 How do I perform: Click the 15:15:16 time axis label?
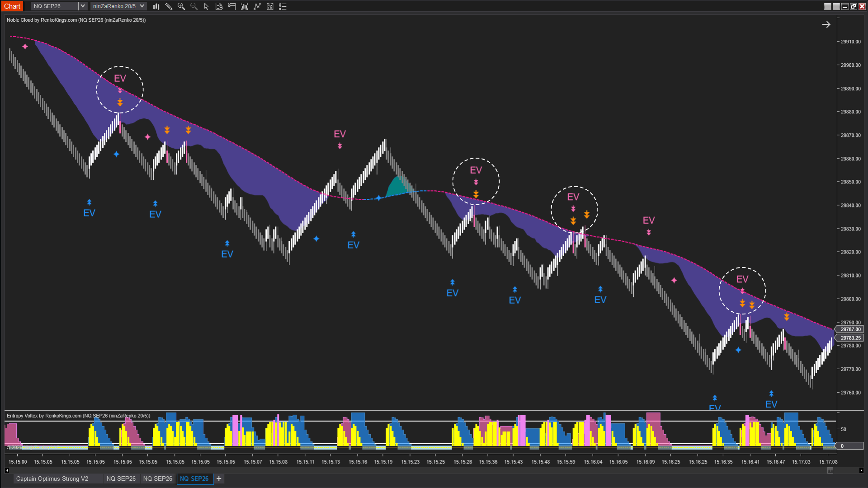(x=358, y=462)
